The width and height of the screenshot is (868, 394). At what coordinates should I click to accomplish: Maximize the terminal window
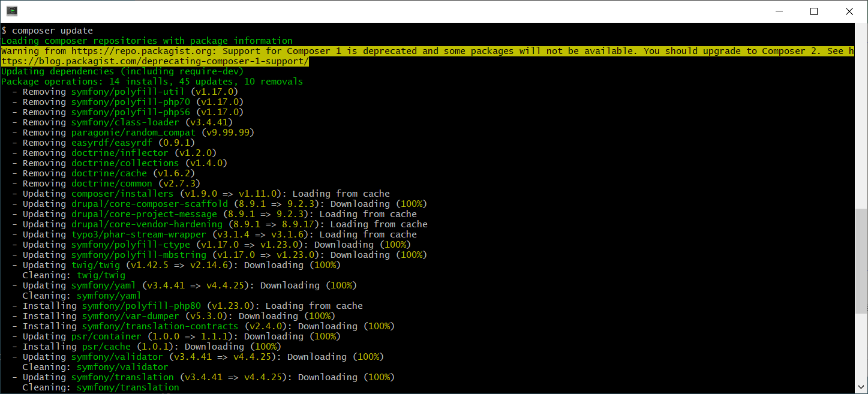pyautogui.click(x=814, y=11)
